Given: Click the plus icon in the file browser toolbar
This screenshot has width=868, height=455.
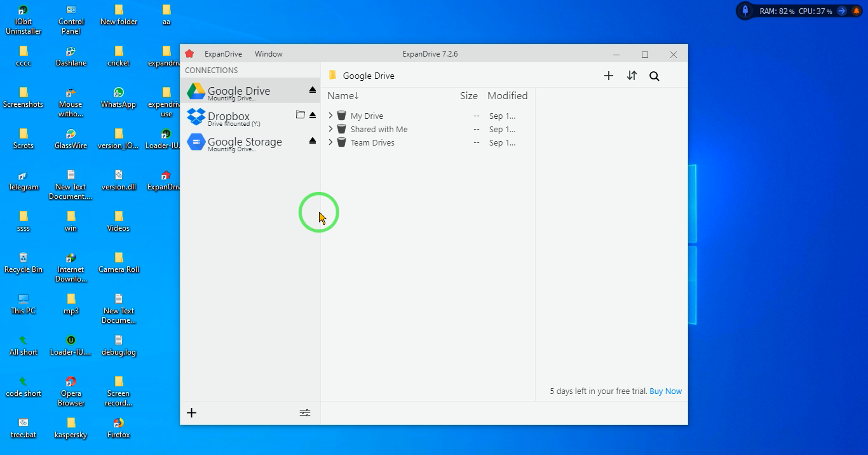Looking at the screenshot, I should (608, 76).
